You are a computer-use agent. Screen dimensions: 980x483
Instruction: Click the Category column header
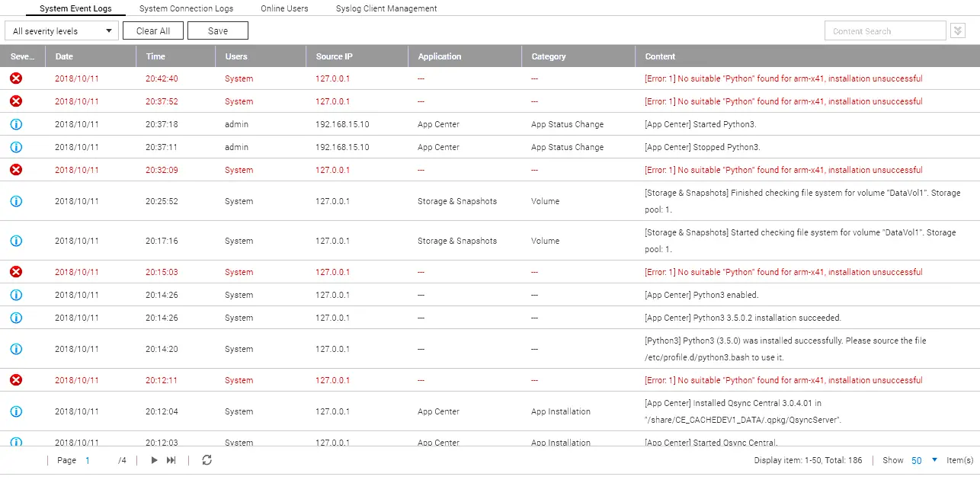coord(549,56)
